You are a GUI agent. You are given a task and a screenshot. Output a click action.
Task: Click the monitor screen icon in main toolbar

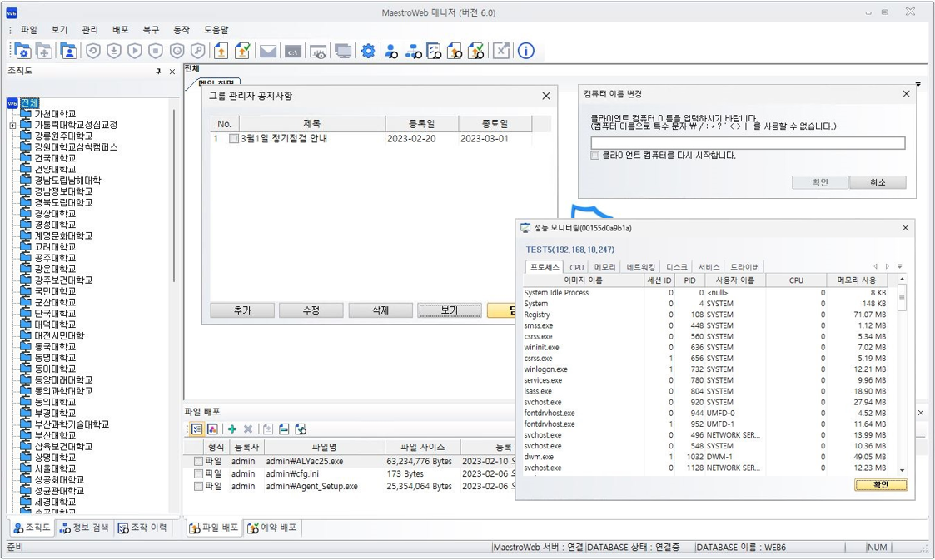(x=343, y=51)
